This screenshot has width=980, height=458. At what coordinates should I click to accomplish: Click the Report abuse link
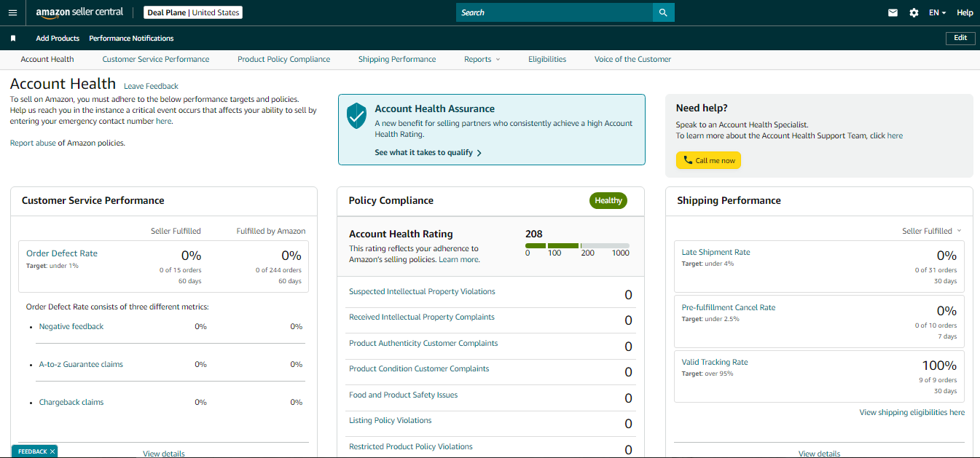pyautogui.click(x=33, y=143)
